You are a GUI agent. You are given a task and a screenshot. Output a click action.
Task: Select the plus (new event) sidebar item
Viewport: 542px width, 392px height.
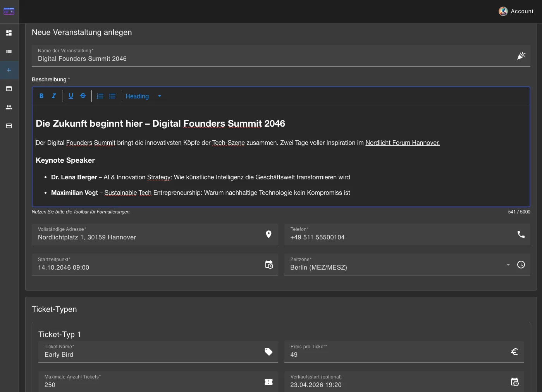tap(9, 70)
